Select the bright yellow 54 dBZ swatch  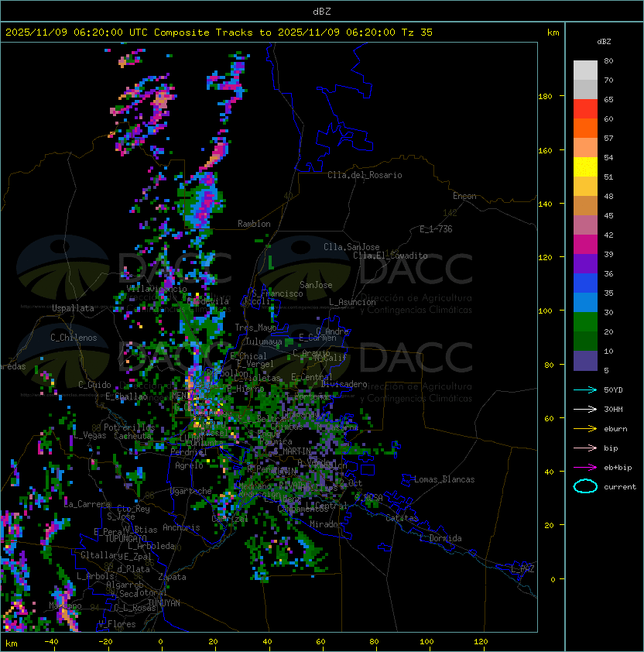tap(585, 166)
